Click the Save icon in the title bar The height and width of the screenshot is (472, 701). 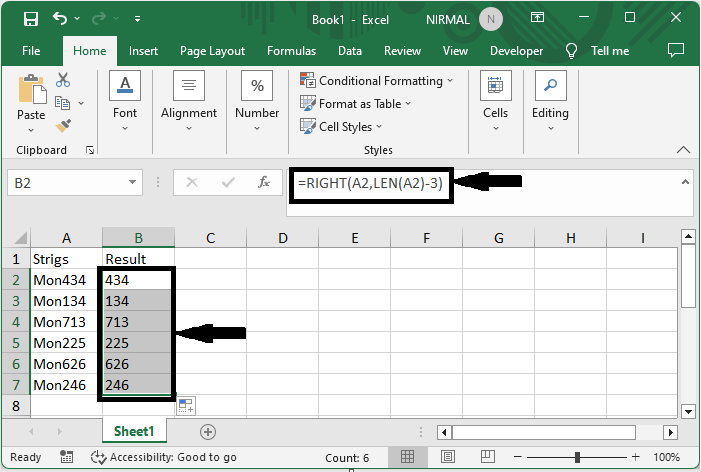pyautogui.click(x=31, y=19)
